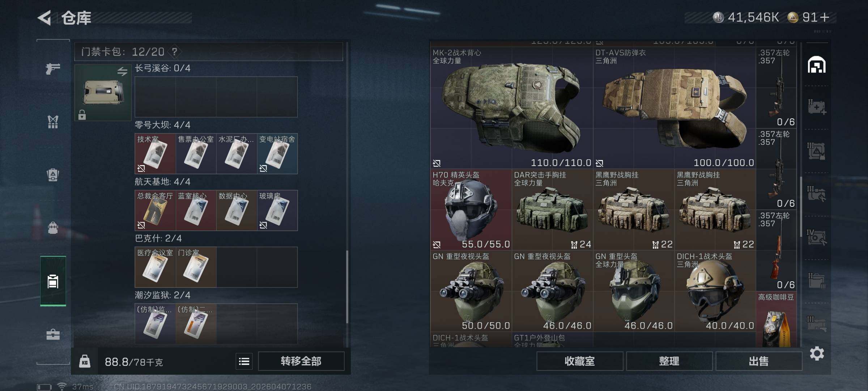Viewport: 868px width, 391px height.
Task: Open the briefcase category at sidebar bottom
Action: 53,334
